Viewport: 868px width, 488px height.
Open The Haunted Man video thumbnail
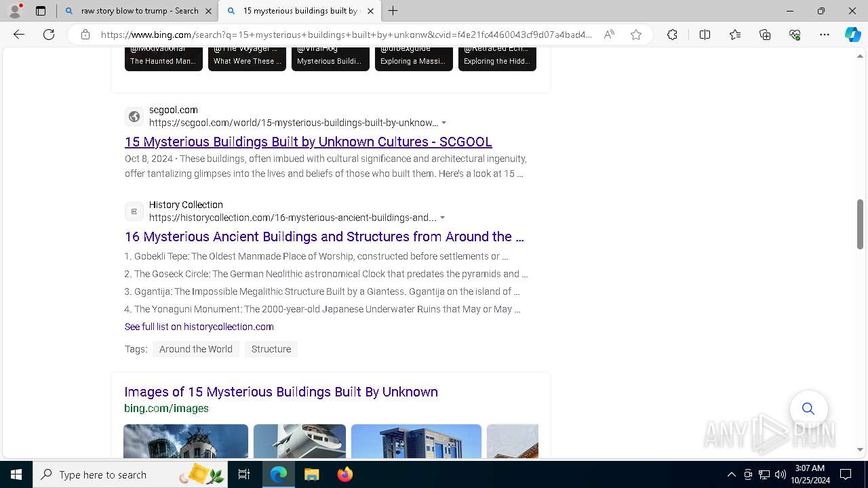click(163, 59)
